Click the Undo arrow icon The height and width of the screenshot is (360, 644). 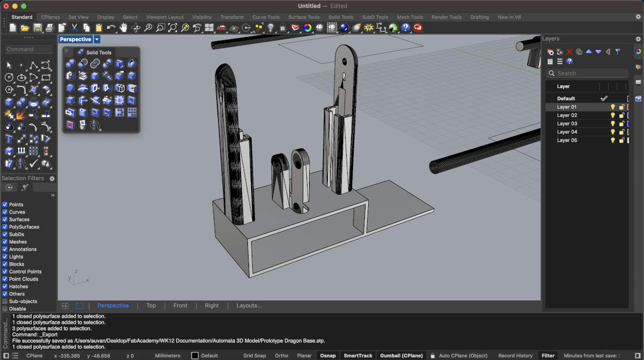coord(111,27)
